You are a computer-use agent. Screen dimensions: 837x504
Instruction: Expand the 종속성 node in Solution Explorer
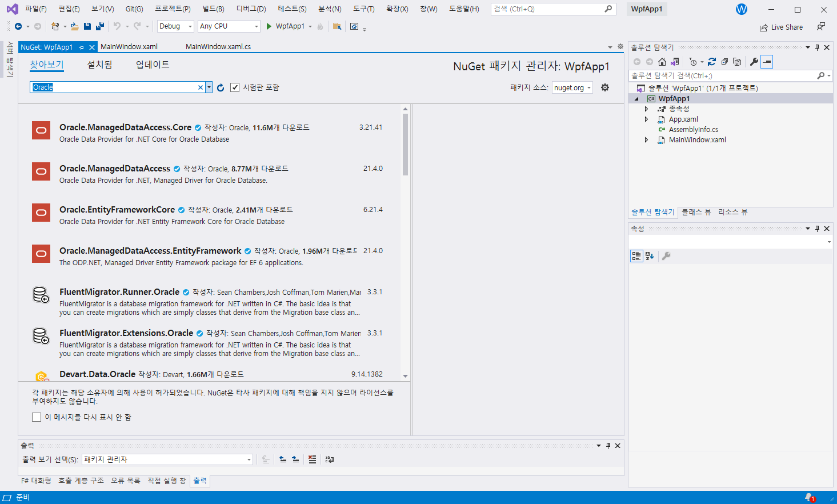coord(646,109)
